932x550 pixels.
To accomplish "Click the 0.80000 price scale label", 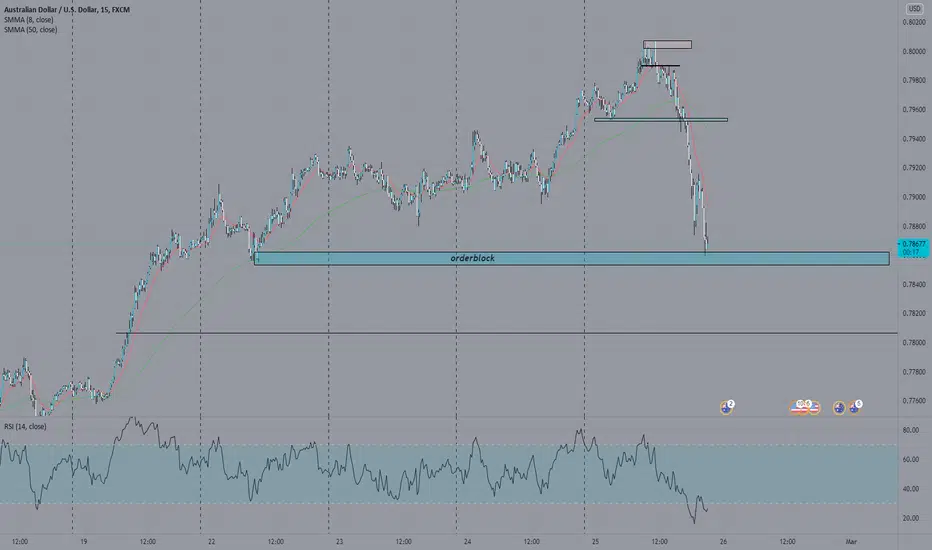I will coord(914,51).
